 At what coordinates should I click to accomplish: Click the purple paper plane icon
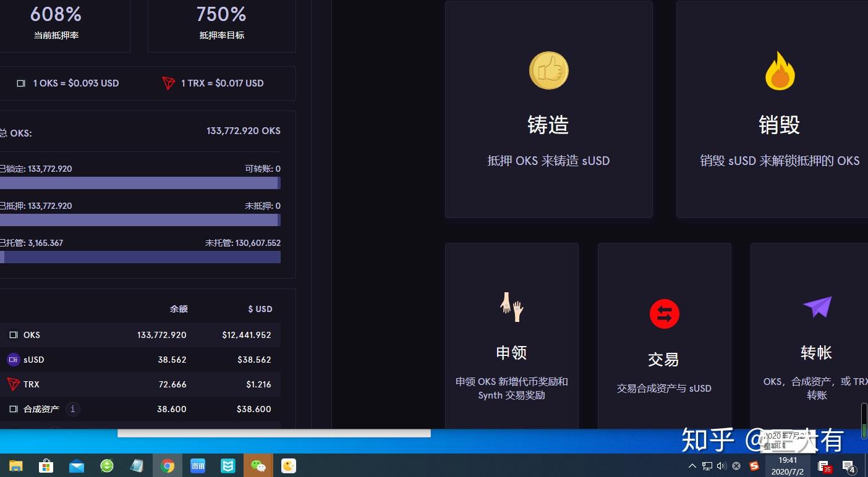[817, 306]
